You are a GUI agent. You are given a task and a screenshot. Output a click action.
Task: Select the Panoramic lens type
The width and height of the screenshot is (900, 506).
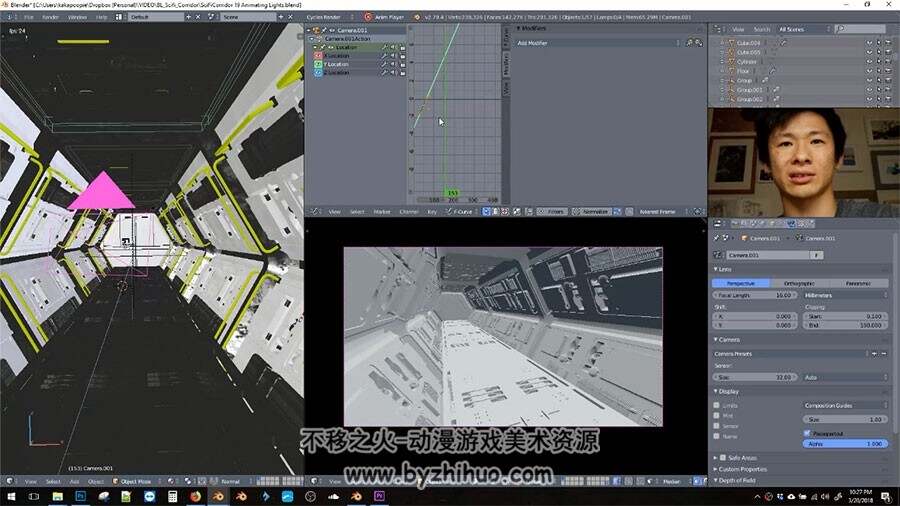859,283
